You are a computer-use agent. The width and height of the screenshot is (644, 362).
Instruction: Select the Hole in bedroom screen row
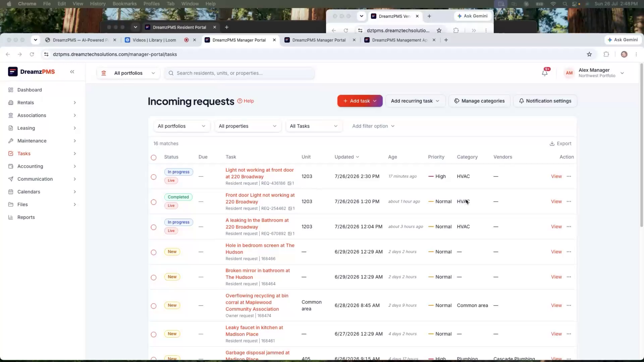coord(153,252)
